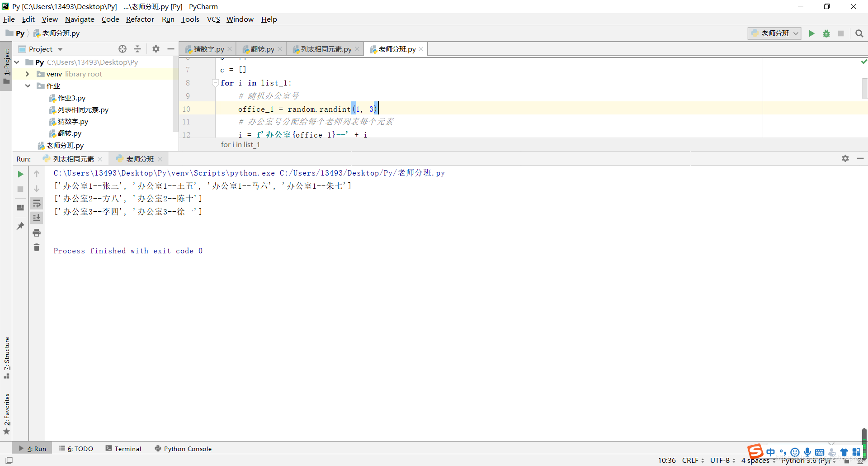Open Sogou soft keyboard icon
Image resolution: width=868 pixels, height=466 pixels.
820,452
